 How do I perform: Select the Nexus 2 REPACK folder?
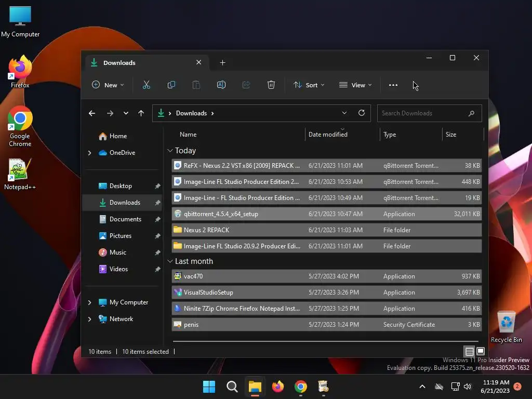[326, 230]
